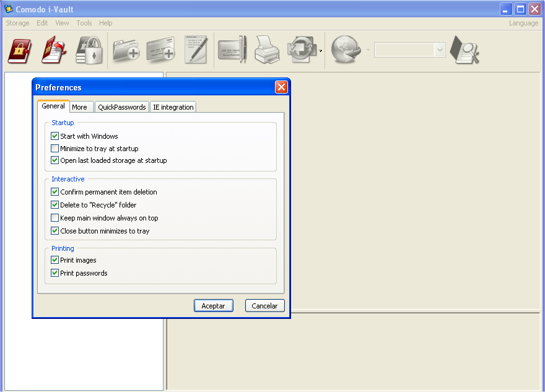Enable Keep main window always on top
The image size is (545, 392).
(x=54, y=218)
